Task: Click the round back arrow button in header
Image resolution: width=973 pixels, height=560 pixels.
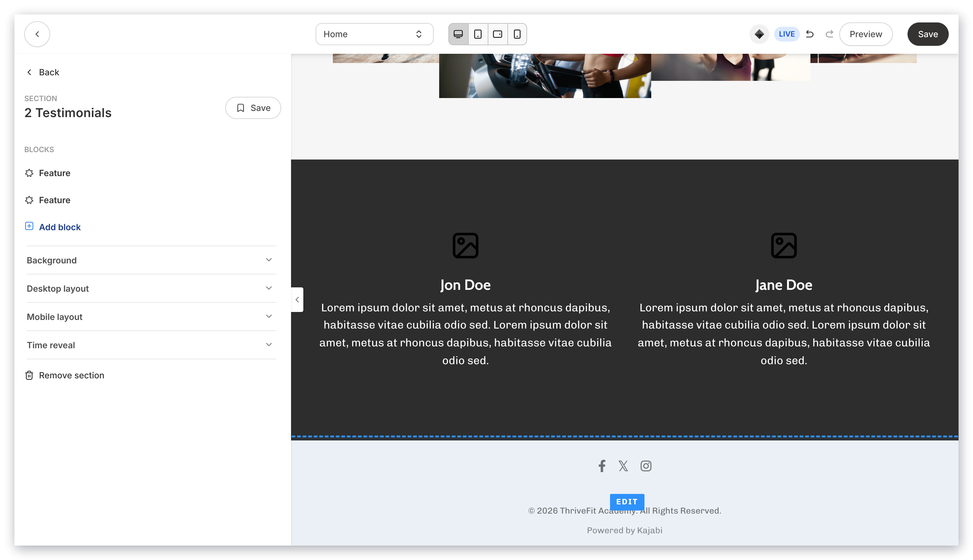Action: [37, 34]
